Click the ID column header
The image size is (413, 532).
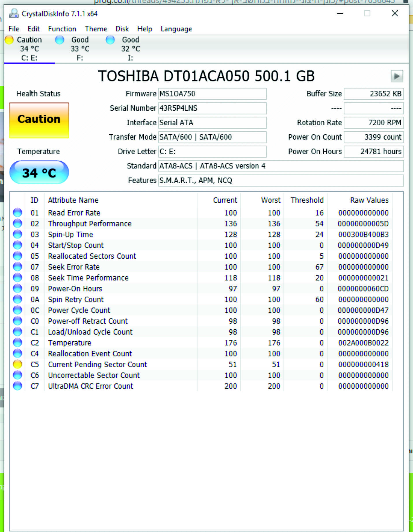click(34, 200)
